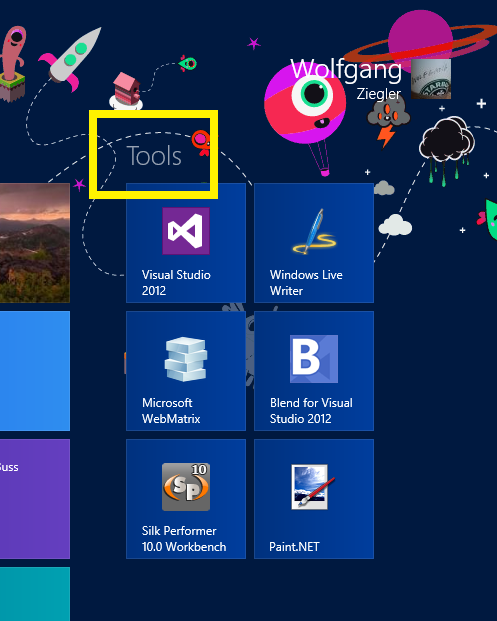The image size is (497, 621).
Task: Open the Silk Performer SP icon
Action: coord(186,487)
